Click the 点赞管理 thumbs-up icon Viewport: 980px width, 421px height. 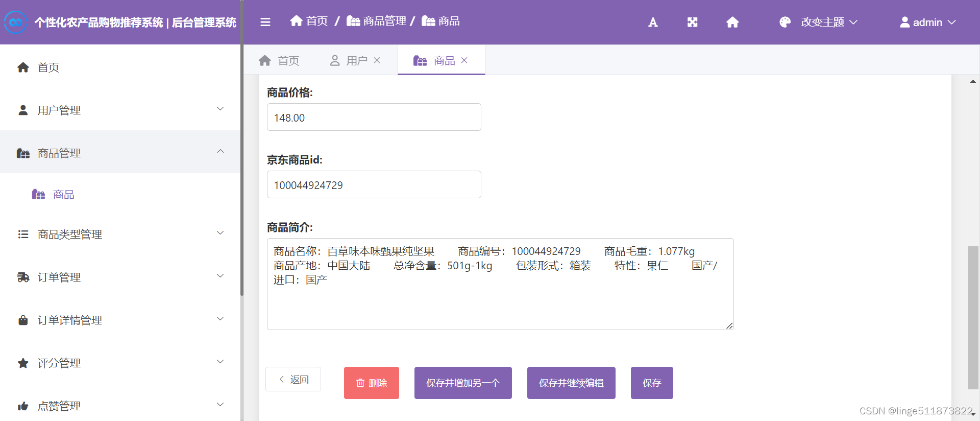[23, 406]
